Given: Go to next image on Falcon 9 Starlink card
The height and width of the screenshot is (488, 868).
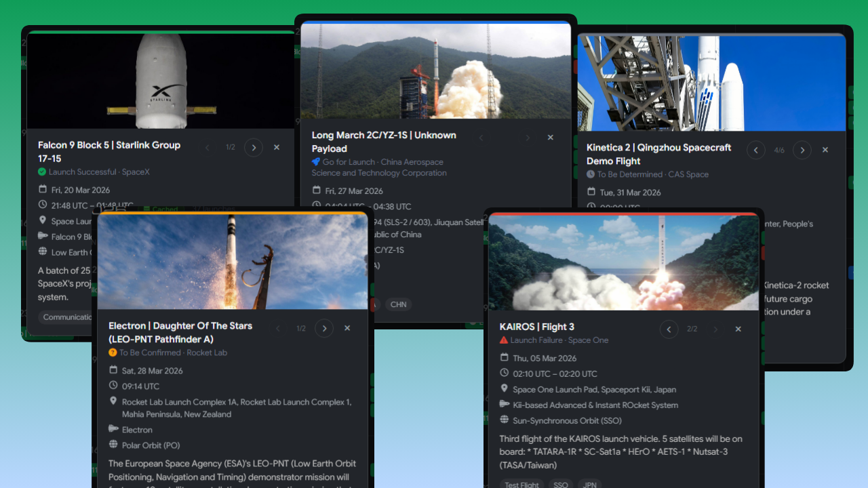Looking at the screenshot, I should (x=254, y=147).
